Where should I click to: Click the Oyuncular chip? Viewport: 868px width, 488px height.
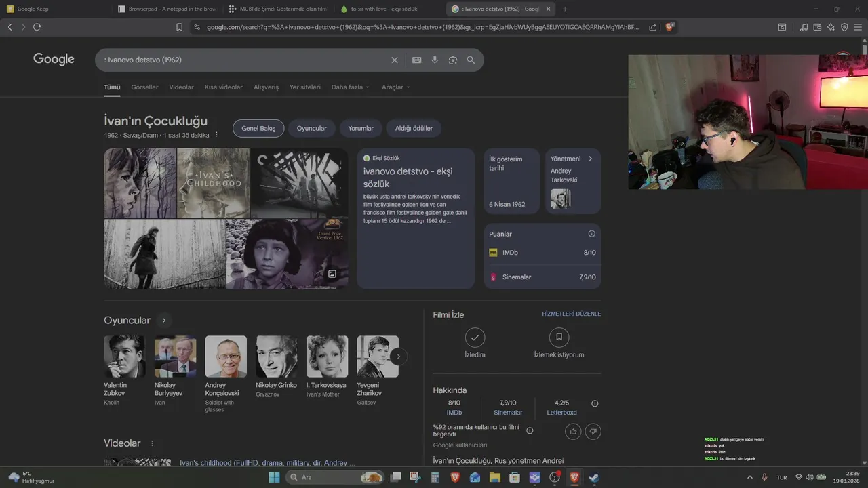coord(311,128)
